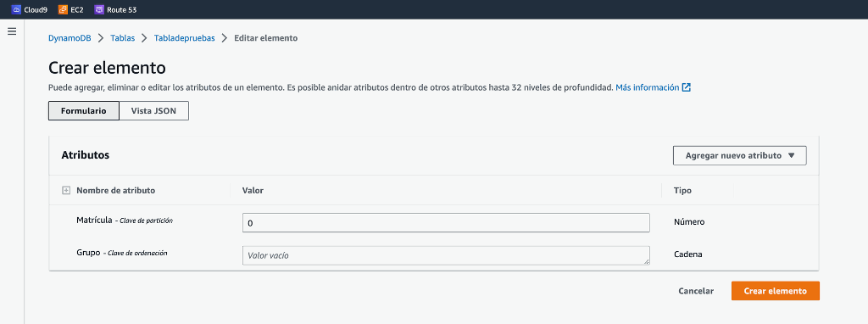Go to the Tablas breadcrumb link
The width and height of the screenshot is (868, 324).
point(122,38)
